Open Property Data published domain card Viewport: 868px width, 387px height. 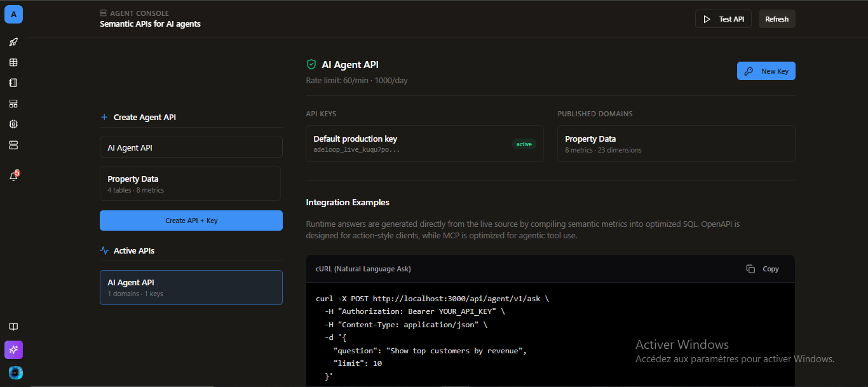click(676, 144)
